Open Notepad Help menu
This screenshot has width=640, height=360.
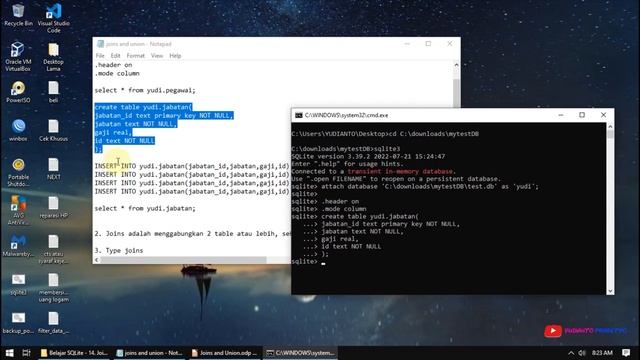[175, 56]
